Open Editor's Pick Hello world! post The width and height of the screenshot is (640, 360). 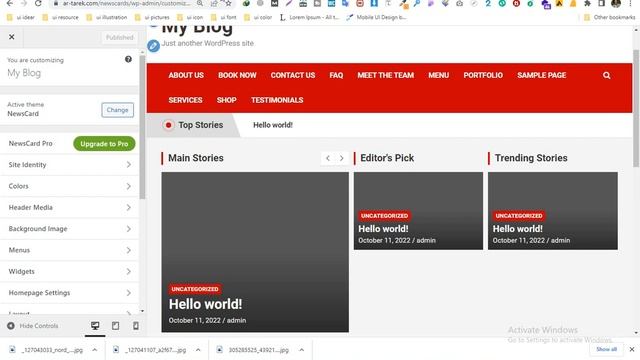383,229
